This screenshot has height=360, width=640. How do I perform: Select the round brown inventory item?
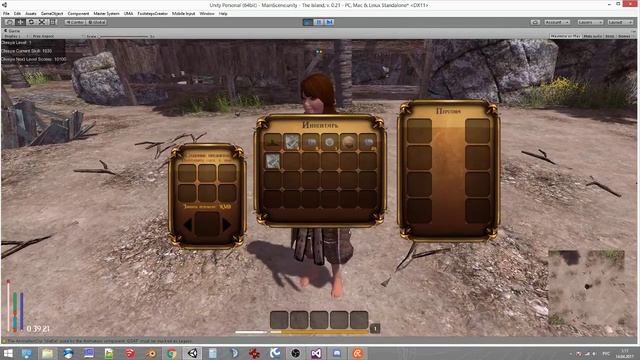point(349,142)
